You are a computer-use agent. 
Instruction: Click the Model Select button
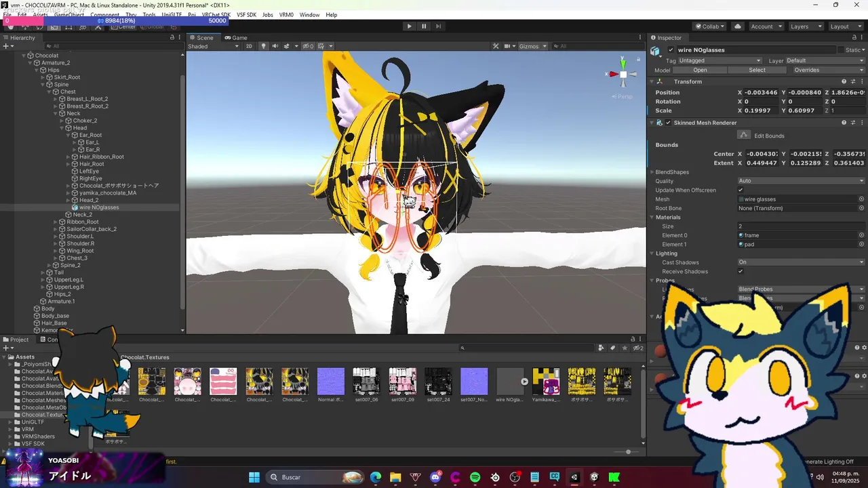click(x=757, y=70)
